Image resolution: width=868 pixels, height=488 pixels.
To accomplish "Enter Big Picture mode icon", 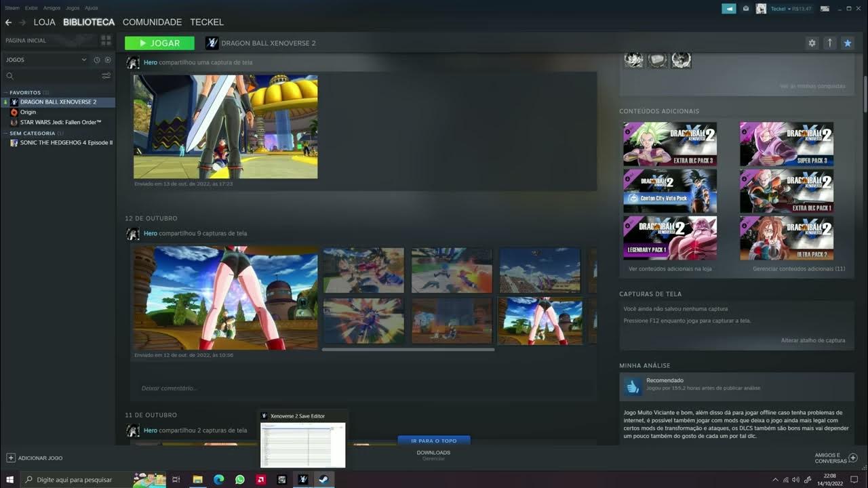I will tap(825, 9).
